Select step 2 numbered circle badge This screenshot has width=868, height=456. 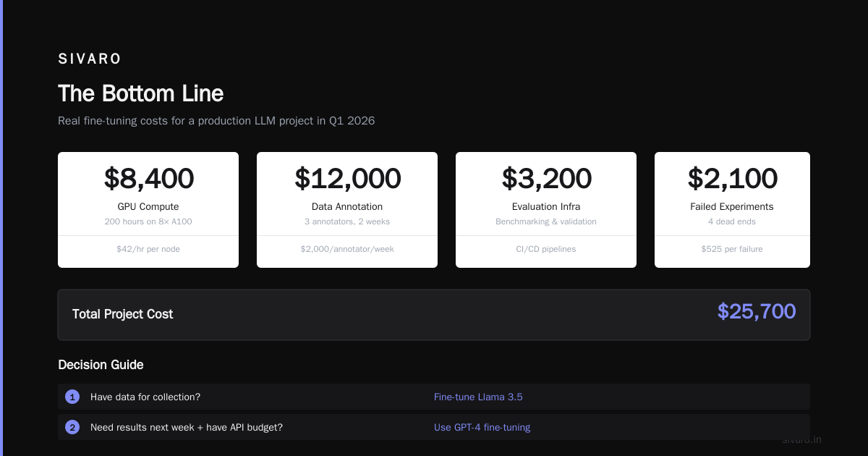[72, 427]
